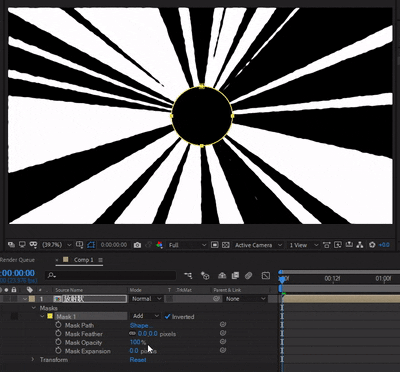Click the parent pick whip spiral icon
The image size is (400, 372).
[x=217, y=299]
